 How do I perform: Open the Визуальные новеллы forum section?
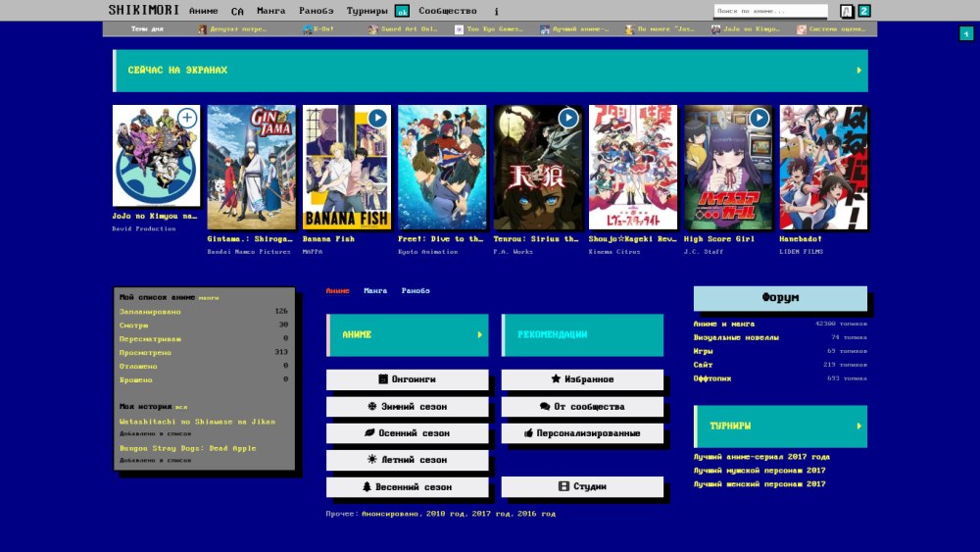click(x=736, y=337)
